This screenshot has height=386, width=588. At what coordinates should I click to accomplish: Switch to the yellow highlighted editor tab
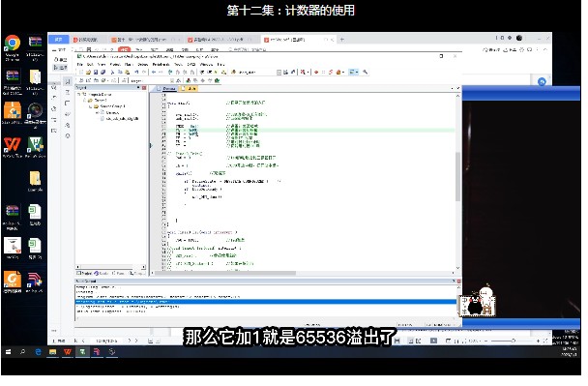[190, 89]
